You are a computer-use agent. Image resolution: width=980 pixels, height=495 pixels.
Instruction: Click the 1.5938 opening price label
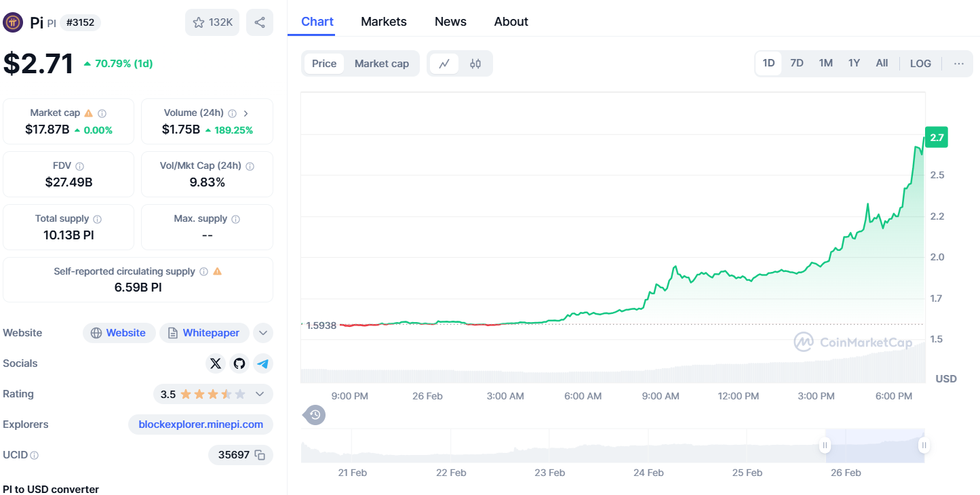pos(321,325)
